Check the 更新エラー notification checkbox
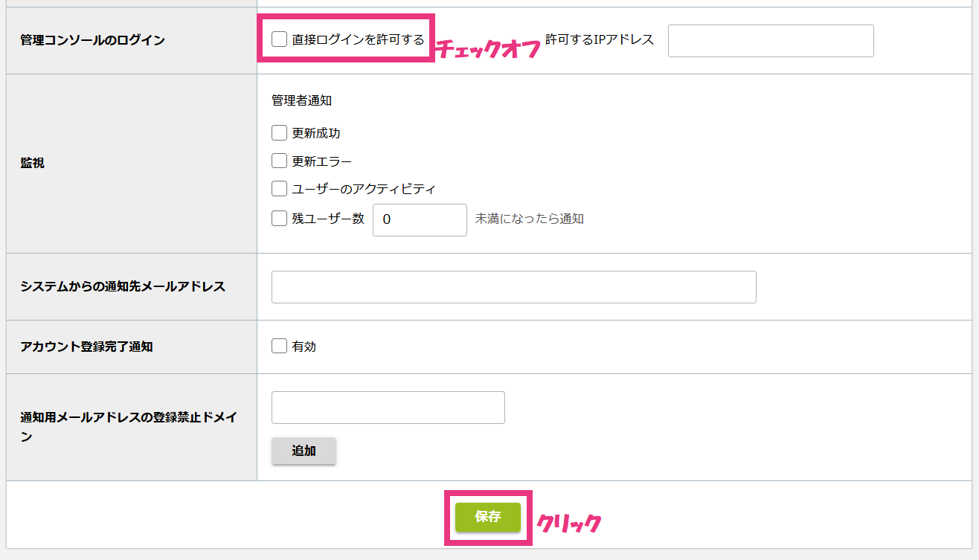The image size is (979, 560). tap(280, 161)
